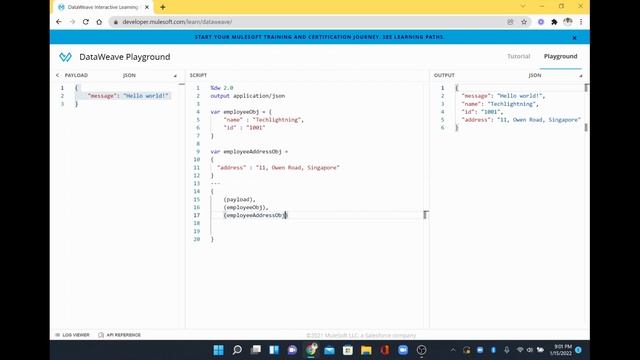Open the Microsoft Store taskbar icon

tap(348, 350)
